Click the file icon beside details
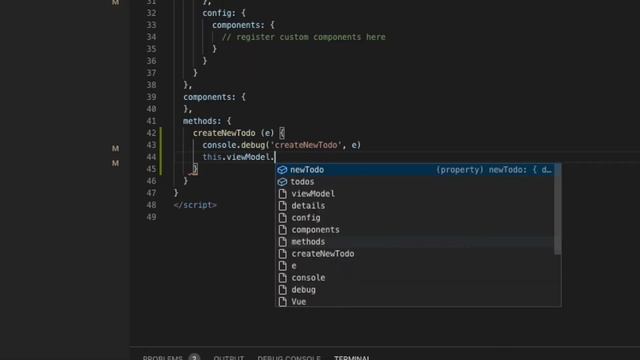640x360 pixels. 282,206
